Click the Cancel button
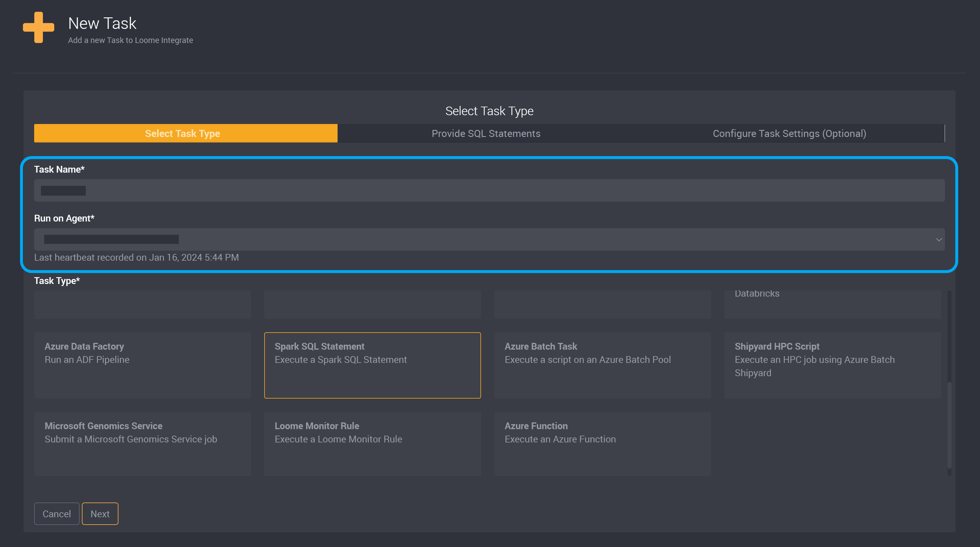 point(57,513)
